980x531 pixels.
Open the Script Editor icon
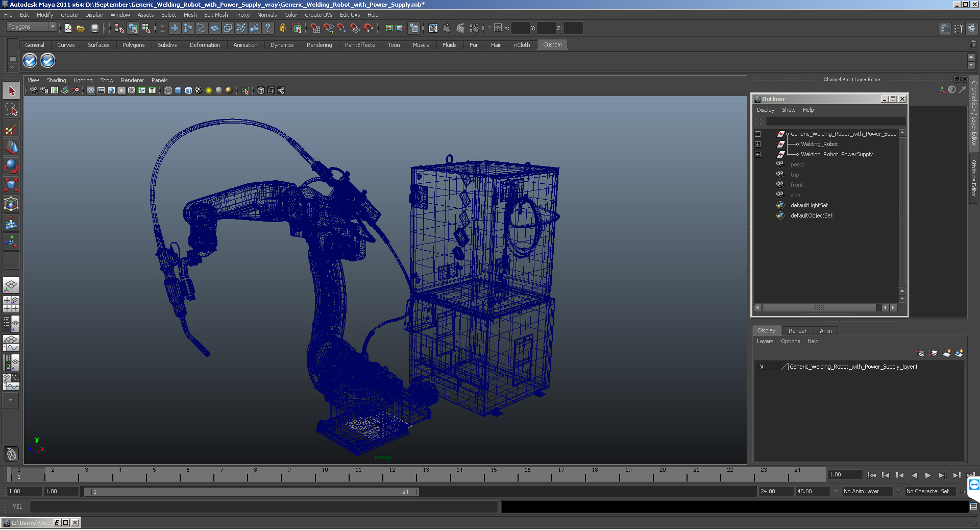973,506
